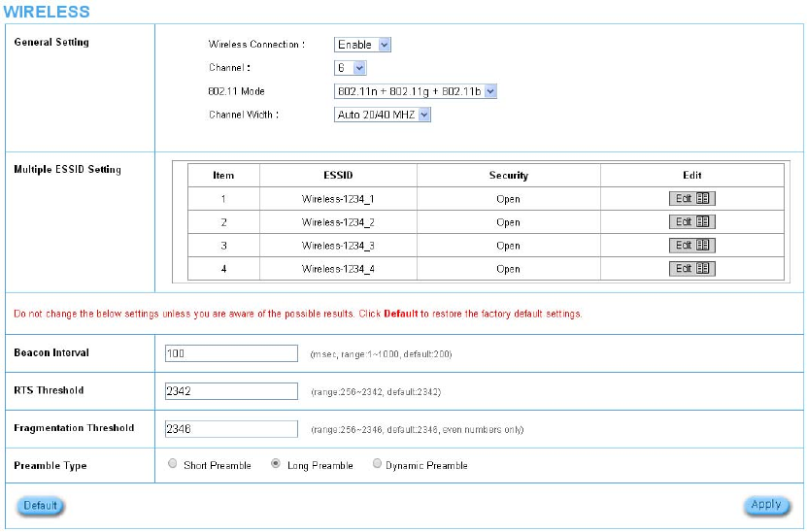Image resolution: width=807 pixels, height=532 pixels.
Task: Click the fragmentation range hint text
Action: click(417, 430)
